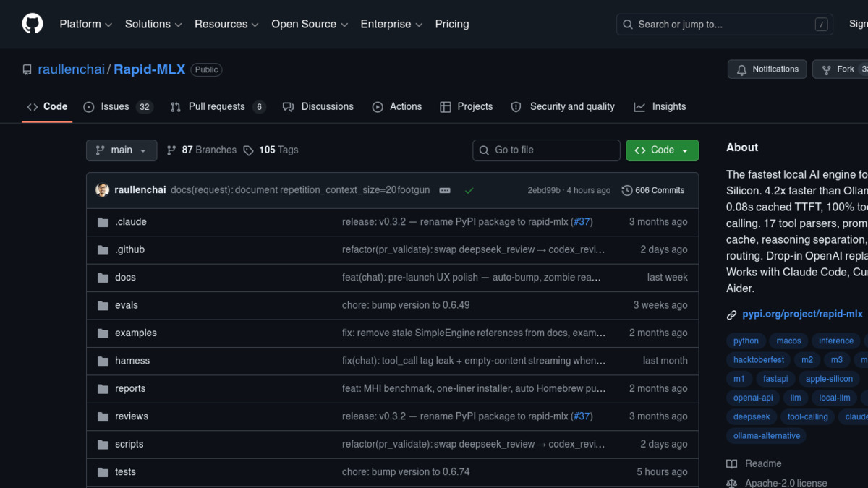Open the Enterprise dropdown menu
This screenshot has height=488, width=868.
pyautogui.click(x=393, y=24)
